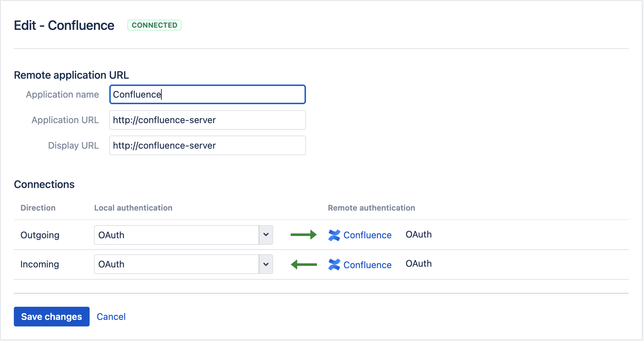Image resolution: width=644 pixels, height=341 pixels.
Task: Click the Application name field label
Action: click(x=62, y=94)
